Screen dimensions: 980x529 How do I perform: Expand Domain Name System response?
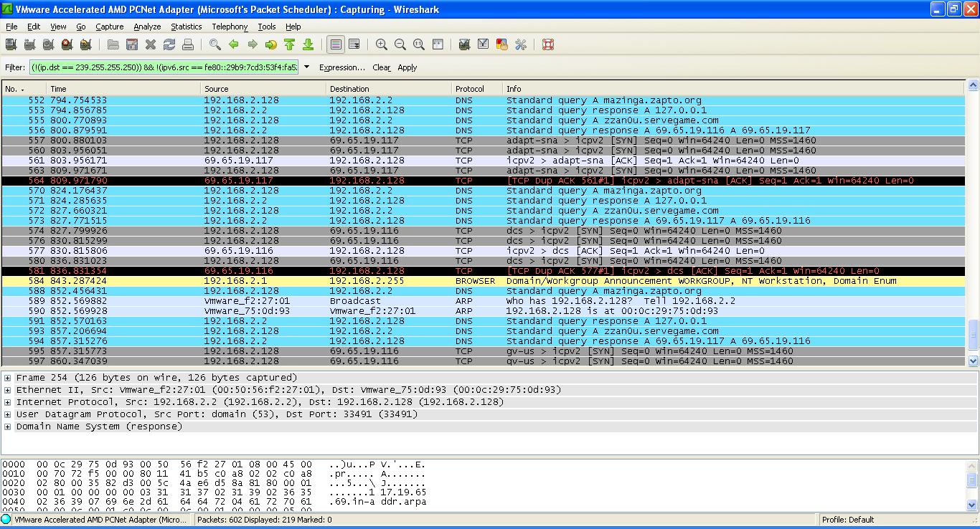(7, 426)
